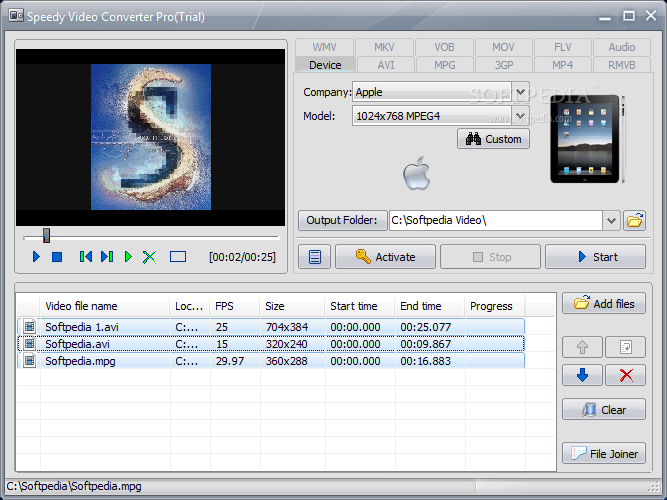The image size is (667, 500).
Task: Click film icon of Softpedia.avi
Action: pos(29,343)
